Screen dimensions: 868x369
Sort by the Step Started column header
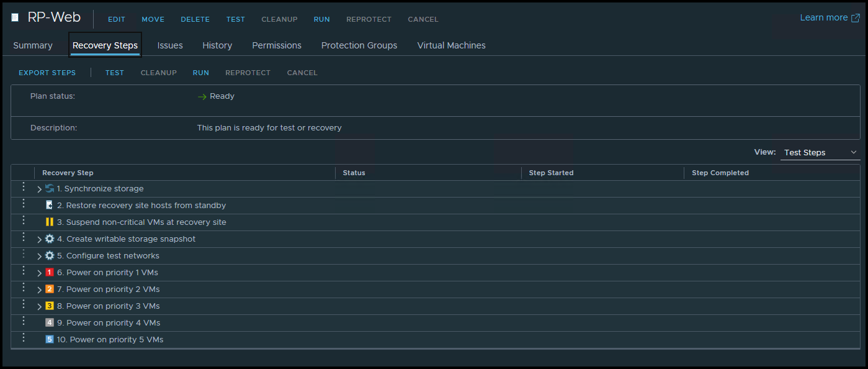click(x=551, y=173)
